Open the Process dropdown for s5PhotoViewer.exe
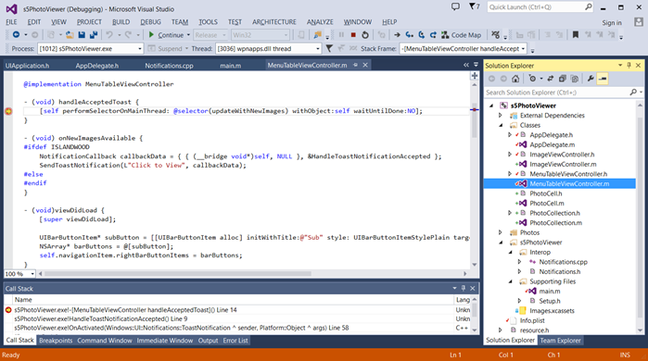The height and width of the screenshot is (361, 648). click(x=139, y=49)
